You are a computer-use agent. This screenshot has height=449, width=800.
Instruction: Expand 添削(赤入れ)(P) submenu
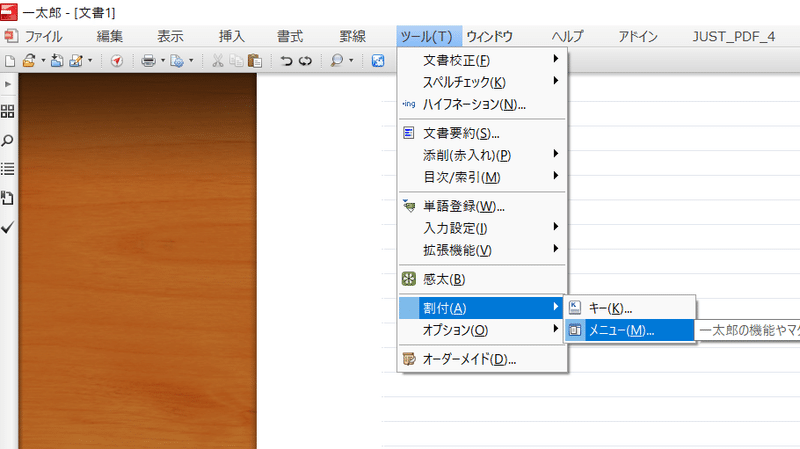482,155
